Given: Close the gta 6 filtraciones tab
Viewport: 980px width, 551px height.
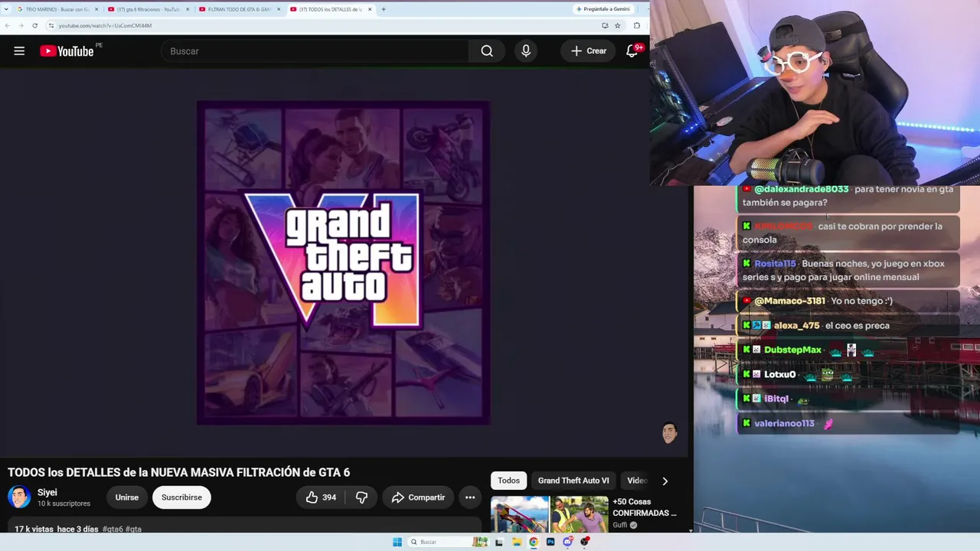Looking at the screenshot, I should click(188, 9).
